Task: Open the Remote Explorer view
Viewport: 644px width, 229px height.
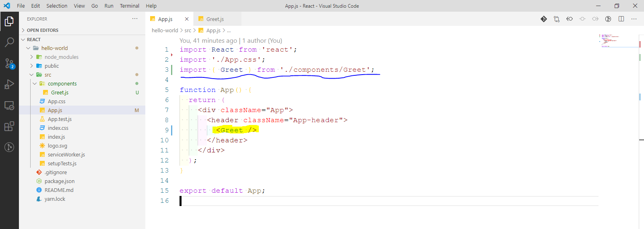Action: point(9,105)
